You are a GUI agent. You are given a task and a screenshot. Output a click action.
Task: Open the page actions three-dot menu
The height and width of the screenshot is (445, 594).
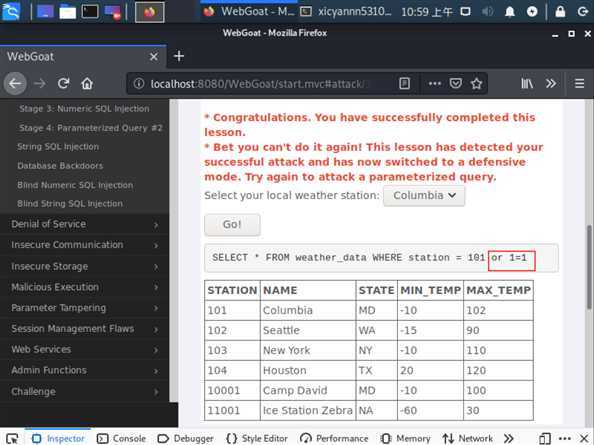435,83
